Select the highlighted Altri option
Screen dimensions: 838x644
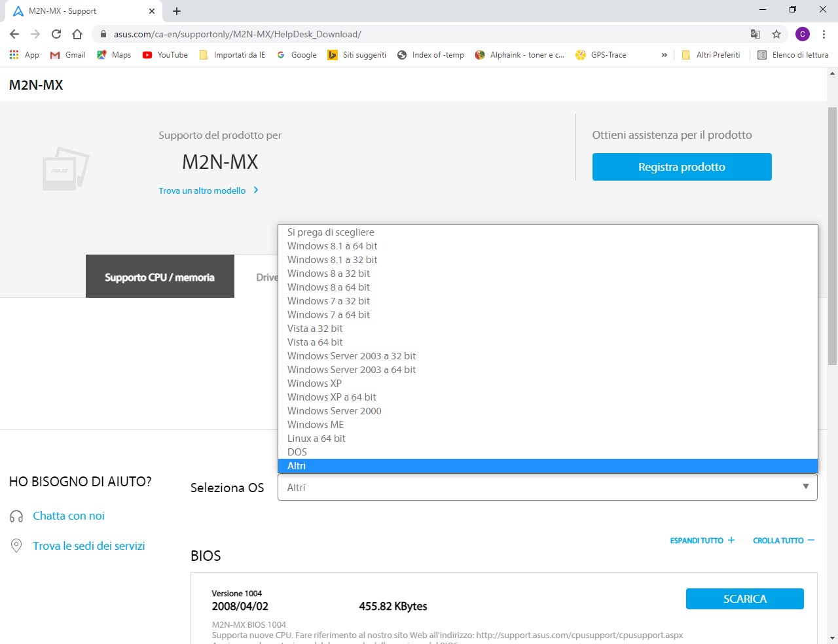547,466
